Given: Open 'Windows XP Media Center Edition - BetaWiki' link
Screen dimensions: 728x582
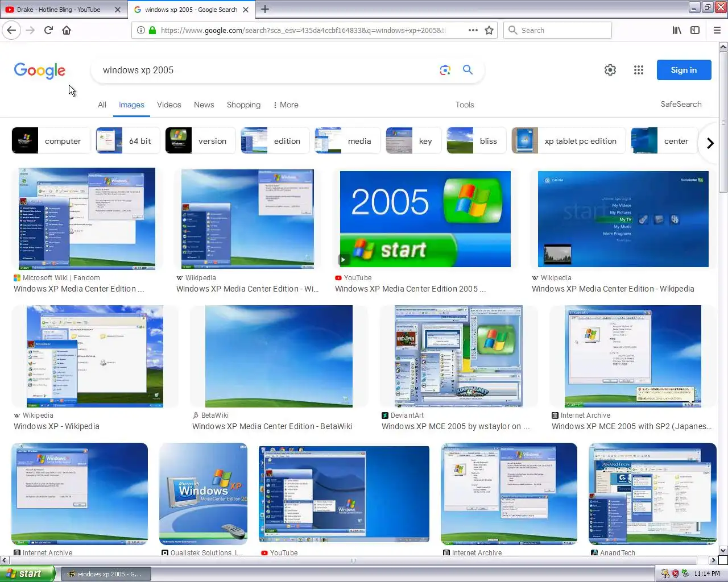Looking at the screenshot, I should point(272,426).
